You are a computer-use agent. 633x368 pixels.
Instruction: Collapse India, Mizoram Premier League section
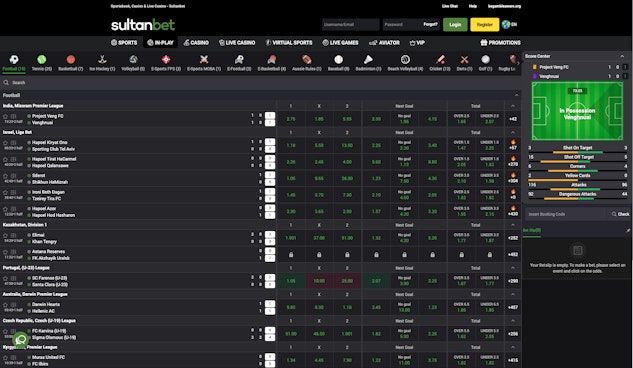click(x=513, y=106)
